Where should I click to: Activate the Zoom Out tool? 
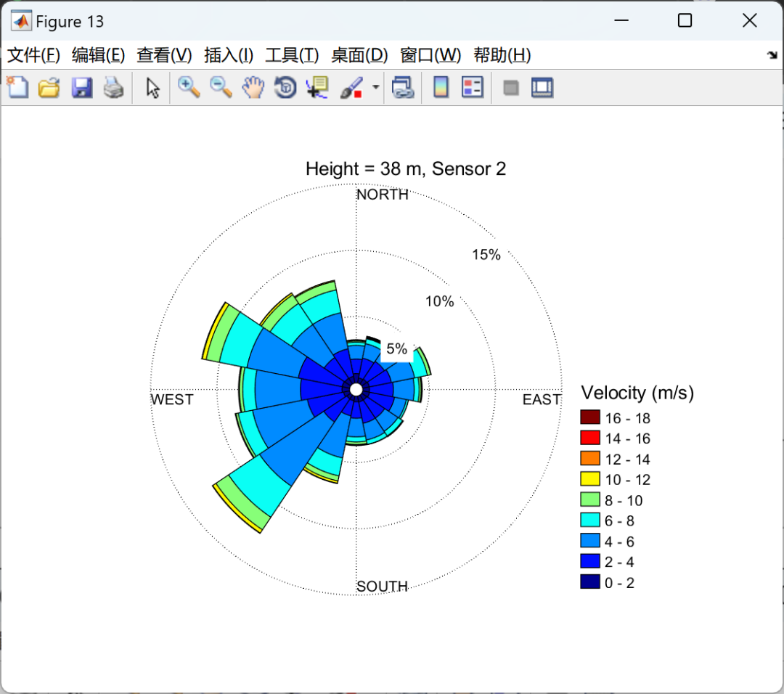221,88
